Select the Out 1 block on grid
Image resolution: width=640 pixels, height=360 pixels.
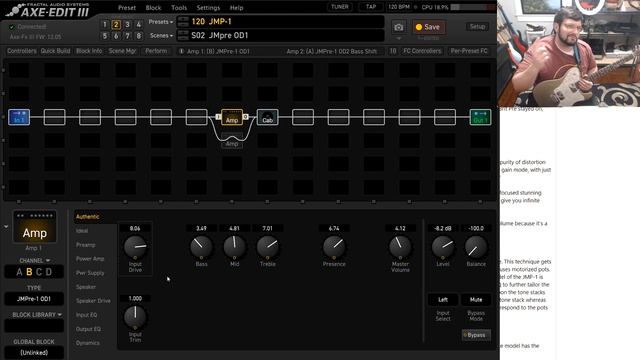480,117
